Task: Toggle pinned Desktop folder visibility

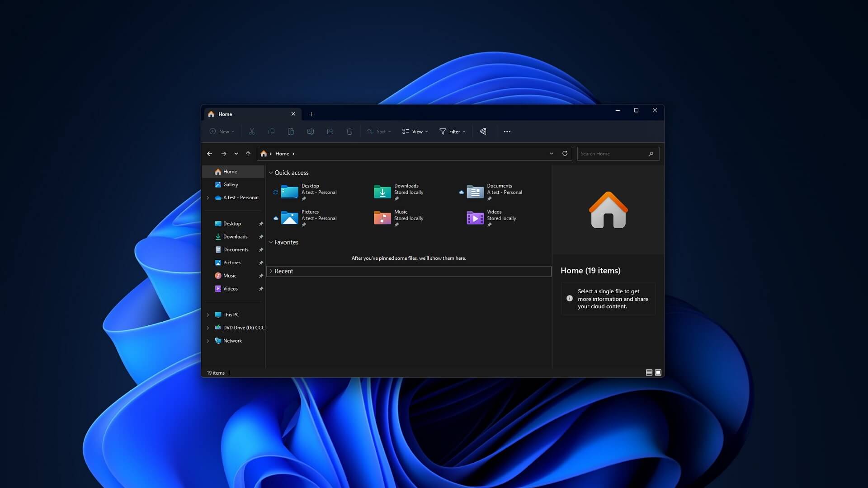Action: point(260,223)
